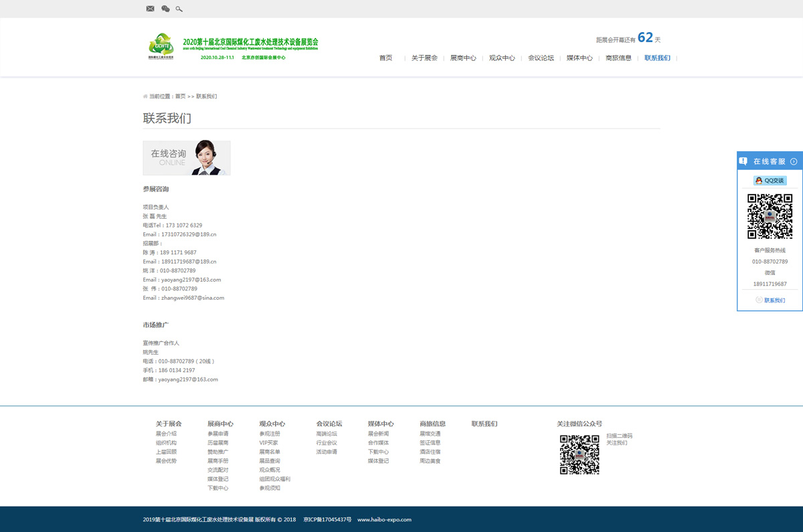This screenshot has height=532, width=803.
Task: Open the 参展申请 footer link
Action: click(x=217, y=434)
